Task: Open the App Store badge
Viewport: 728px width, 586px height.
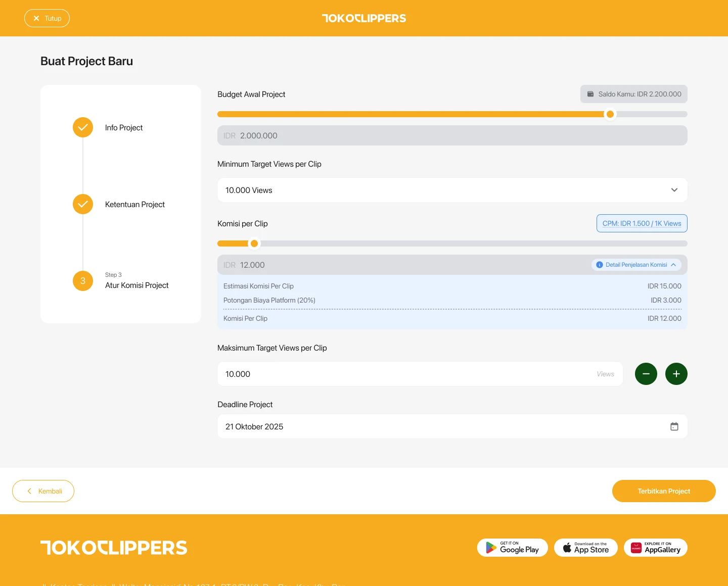Action: (586, 548)
